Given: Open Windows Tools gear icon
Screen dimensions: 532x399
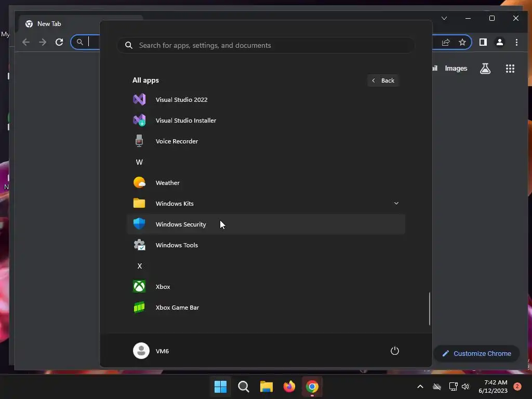Looking at the screenshot, I should (x=139, y=245).
